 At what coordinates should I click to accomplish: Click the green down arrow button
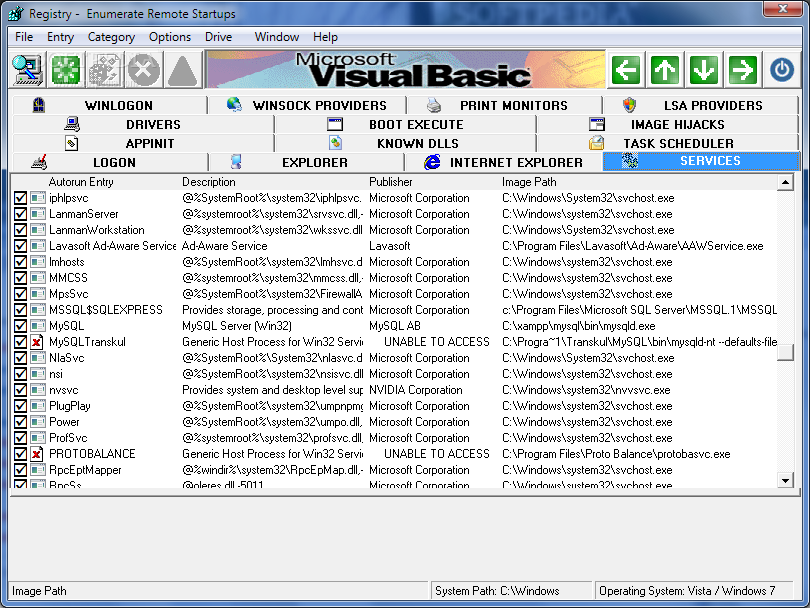pyautogui.click(x=704, y=70)
